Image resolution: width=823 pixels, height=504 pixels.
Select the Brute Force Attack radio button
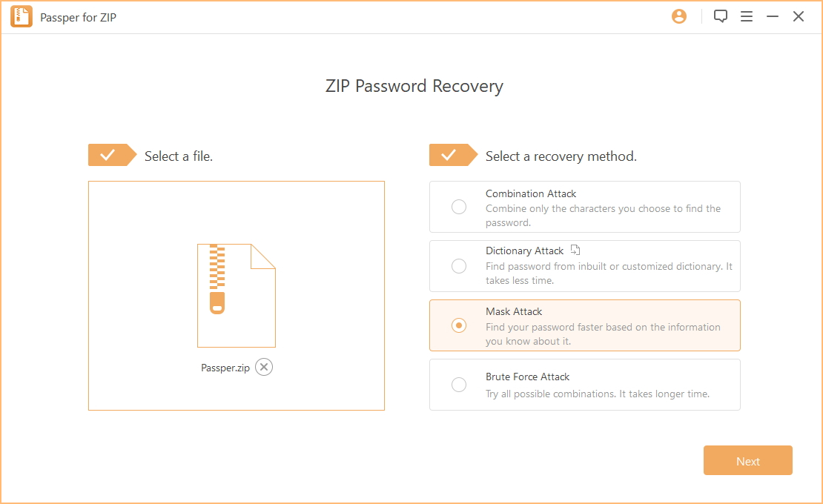[459, 385]
